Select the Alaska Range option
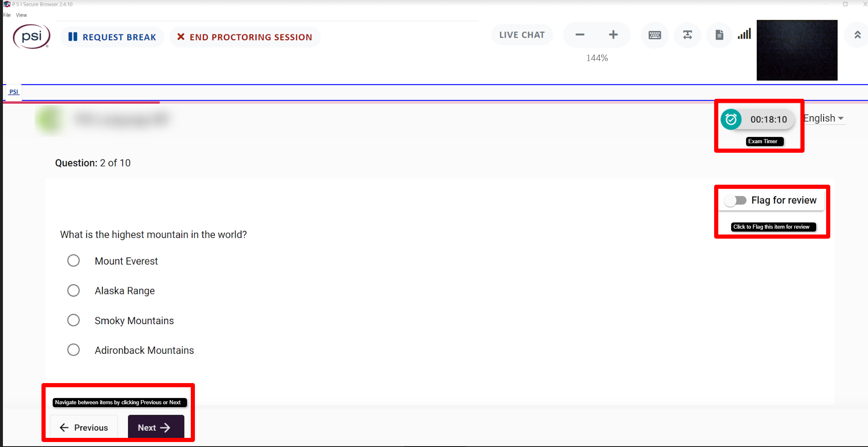 73,291
